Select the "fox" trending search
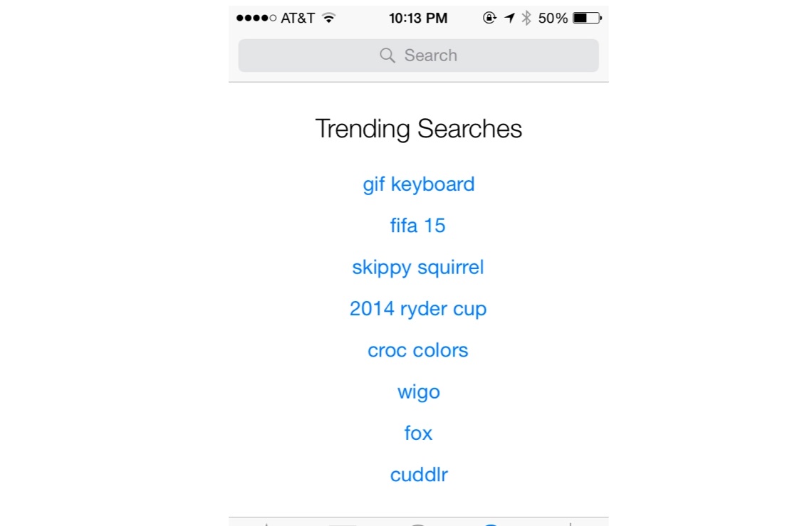The height and width of the screenshot is (526, 812). (418, 433)
